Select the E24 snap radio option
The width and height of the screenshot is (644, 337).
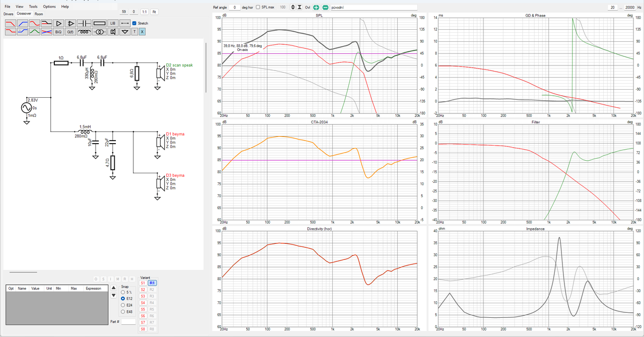coord(123,305)
